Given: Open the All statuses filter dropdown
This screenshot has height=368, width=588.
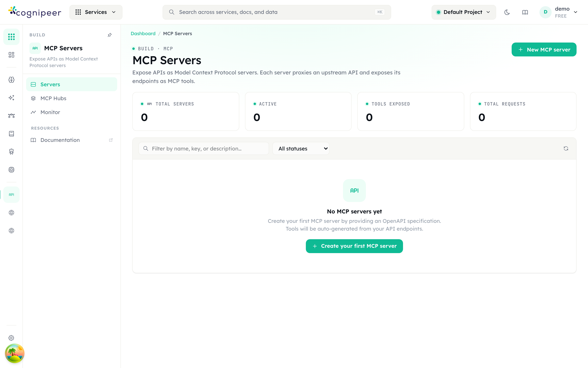Looking at the screenshot, I should tap(301, 148).
